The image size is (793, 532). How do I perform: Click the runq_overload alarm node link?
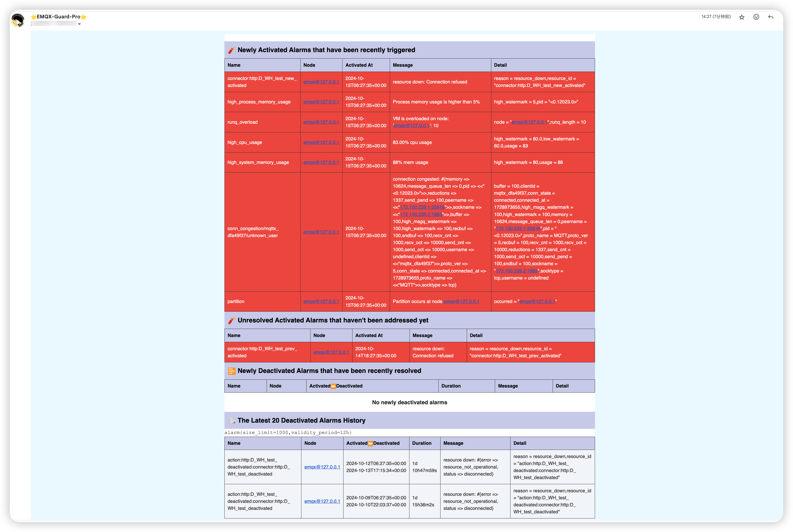pyautogui.click(x=321, y=122)
